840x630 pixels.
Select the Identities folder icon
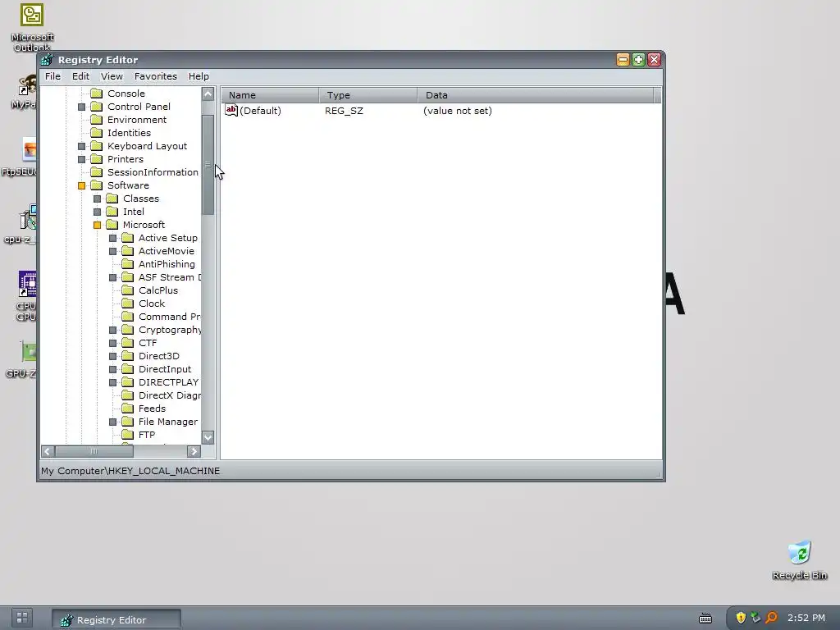click(x=97, y=133)
